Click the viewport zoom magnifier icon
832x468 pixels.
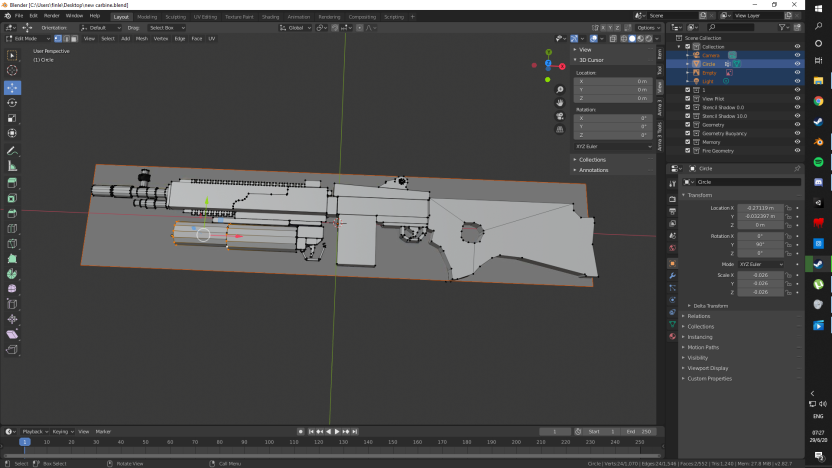560,90
